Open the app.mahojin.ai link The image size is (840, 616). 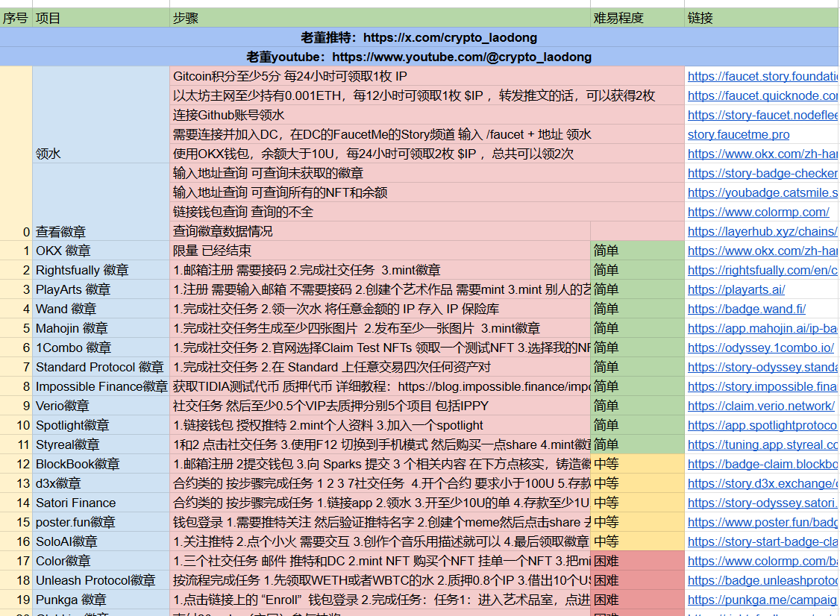click(762, 328)
